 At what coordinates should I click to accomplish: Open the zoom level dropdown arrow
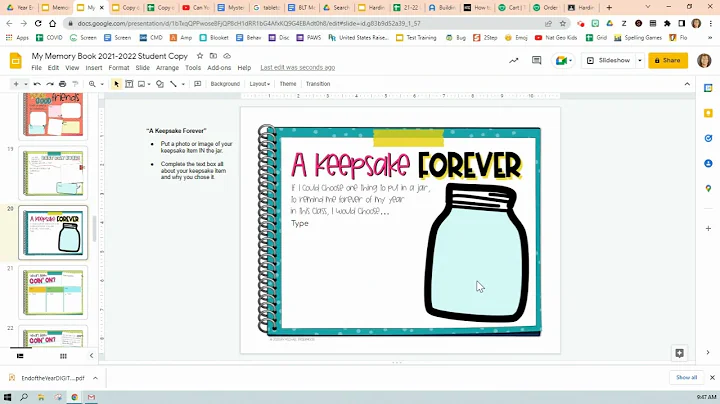pos(102,84)
